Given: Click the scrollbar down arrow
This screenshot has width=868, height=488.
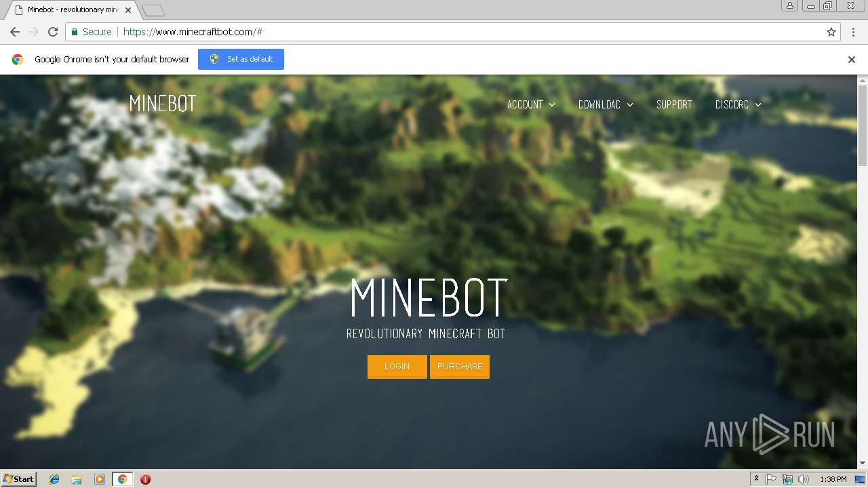Looking at the screenshot, I should [863, 463].
